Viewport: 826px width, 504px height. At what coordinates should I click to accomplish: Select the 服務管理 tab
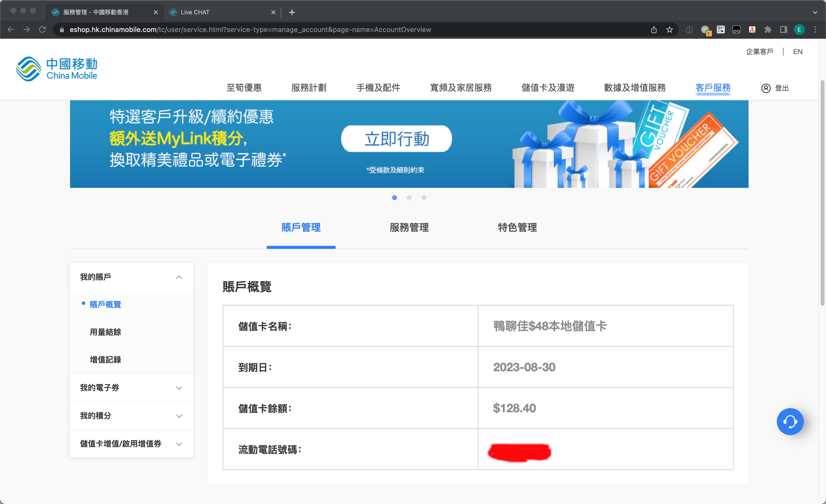point(409,228)
